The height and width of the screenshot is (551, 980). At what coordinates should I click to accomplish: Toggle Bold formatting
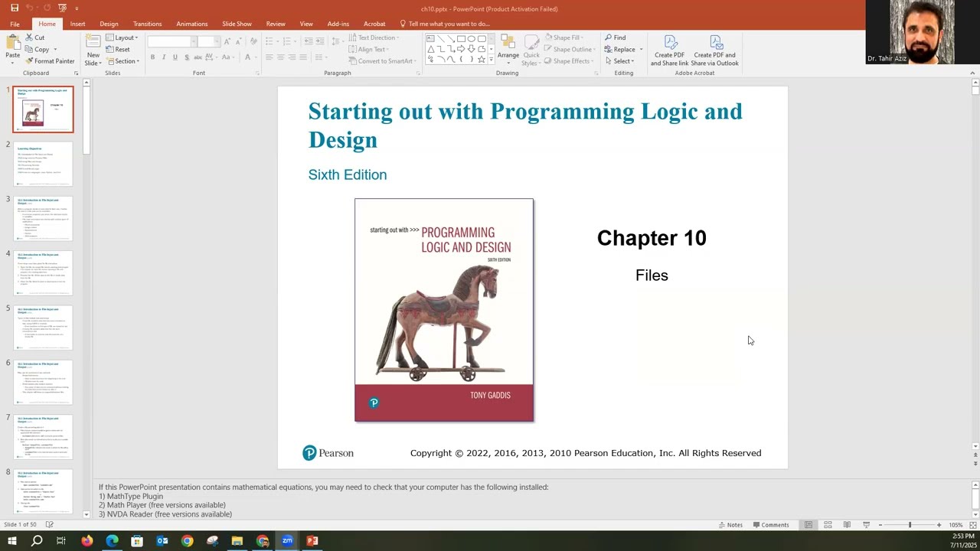[152, 57]
